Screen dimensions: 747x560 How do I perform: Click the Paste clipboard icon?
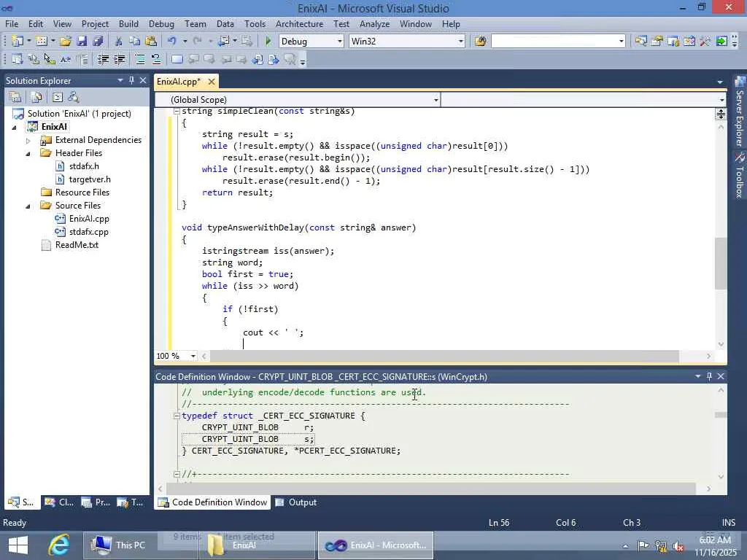pyautogui.click(x=151, y=42)
